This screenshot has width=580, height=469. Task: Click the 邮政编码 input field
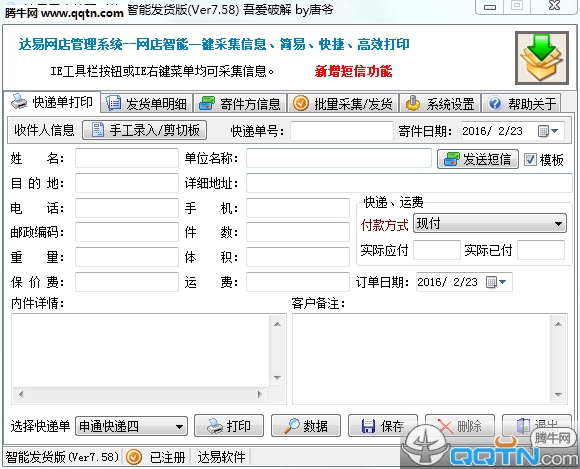coord(127,232)
